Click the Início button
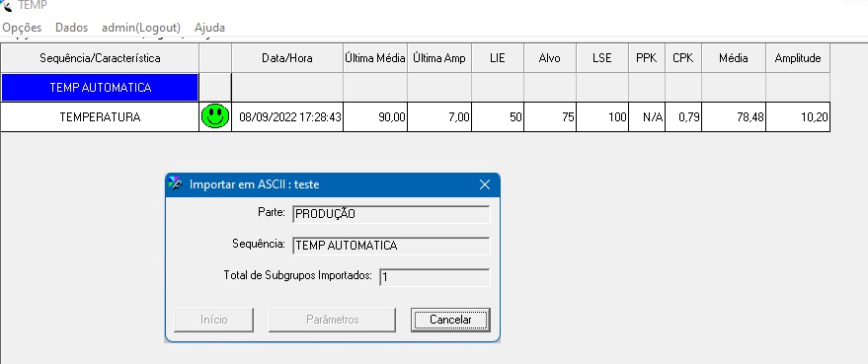Image resolution: width=868 pixels, height=364 pixels. [213, 320]
